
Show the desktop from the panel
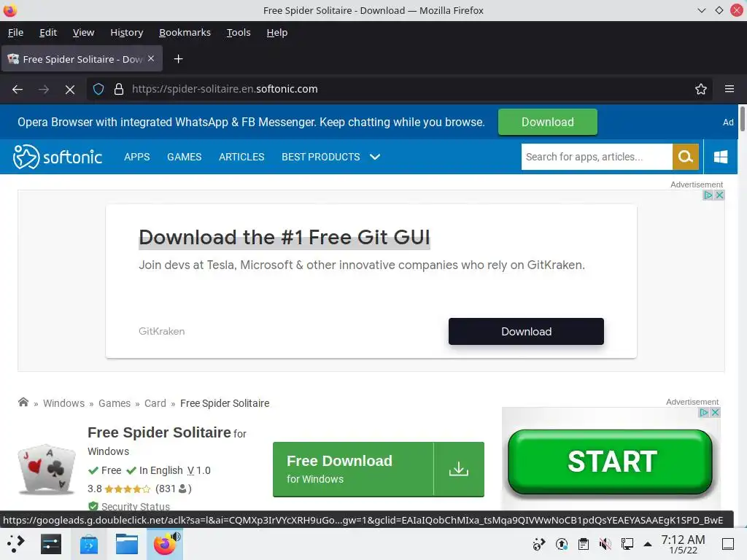point(728,544)
